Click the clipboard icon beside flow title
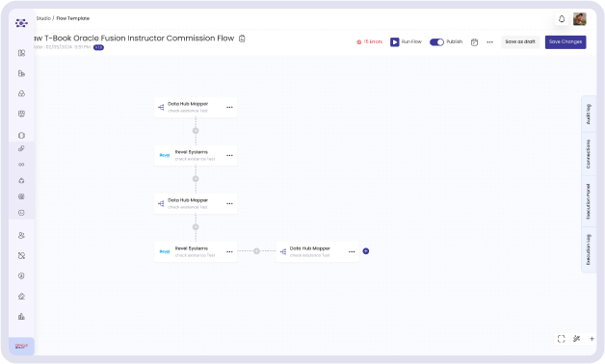Screen dimensions: 605x364 pos(242,39)
